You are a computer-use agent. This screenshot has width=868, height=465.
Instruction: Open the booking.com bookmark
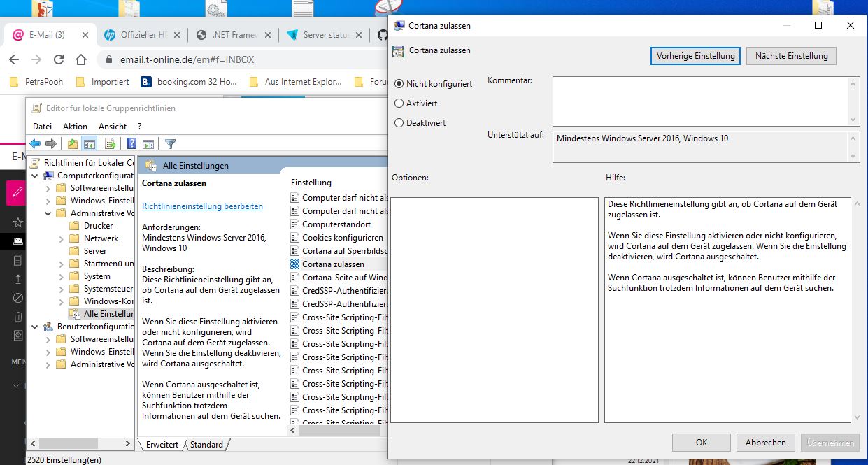[189, 82]
